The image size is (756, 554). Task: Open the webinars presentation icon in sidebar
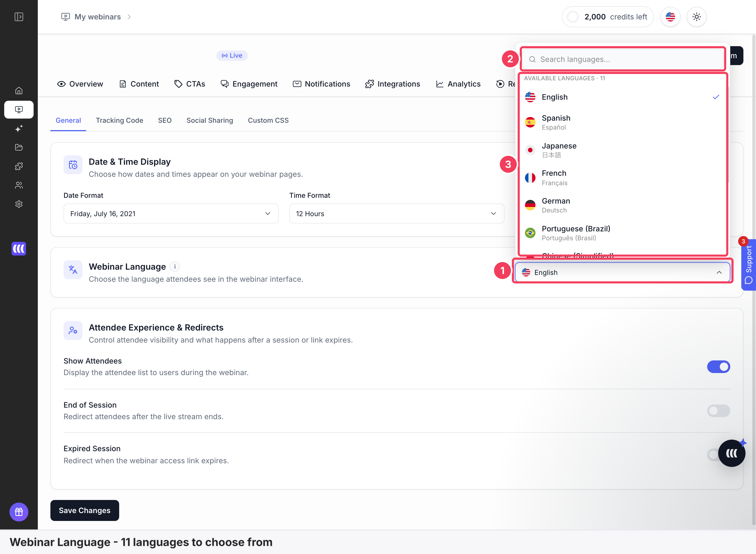coord(19,110)
